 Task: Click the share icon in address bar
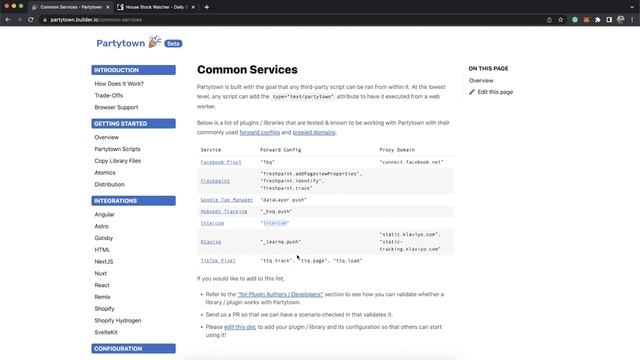[549, 20]
